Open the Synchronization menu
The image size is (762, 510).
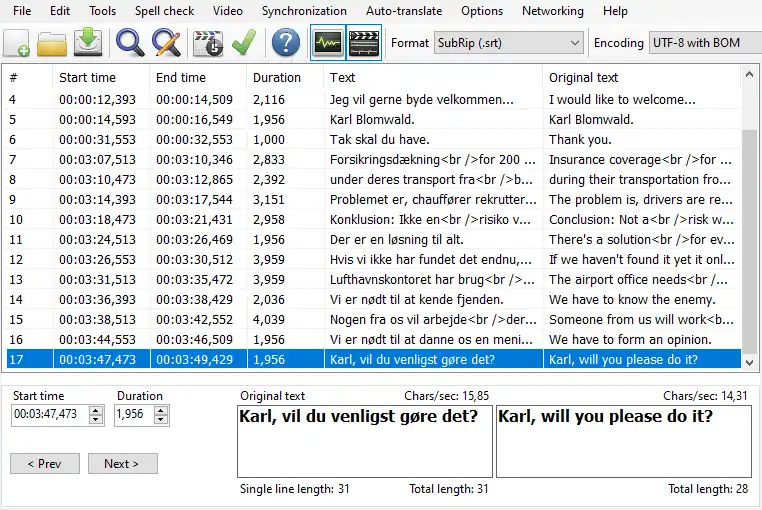click(304, 11)
